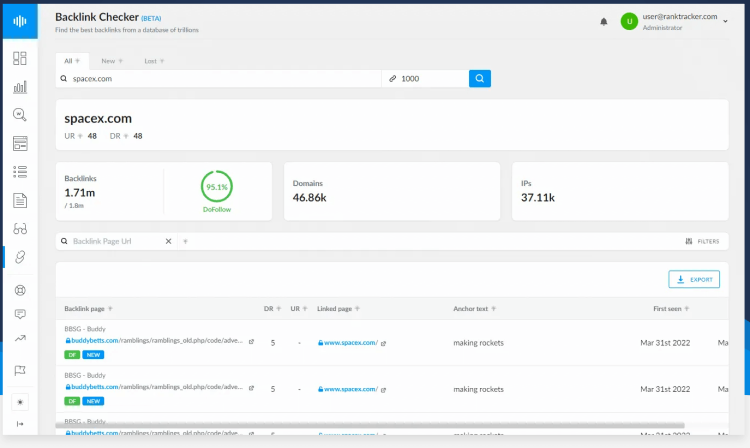Image resolution: width=750 pixels, height=448 pixels.
Task: Toggle the light/dark theme sun icon
Action: (x=20, y=402)
